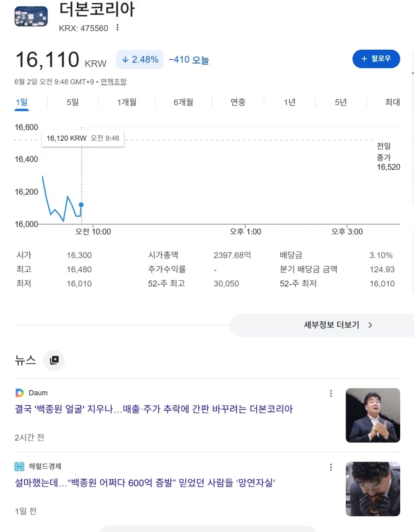This screenshot has height=532, width=414.
Task: Open options menu for the Daum article
Action: click(x=331, y=394)
